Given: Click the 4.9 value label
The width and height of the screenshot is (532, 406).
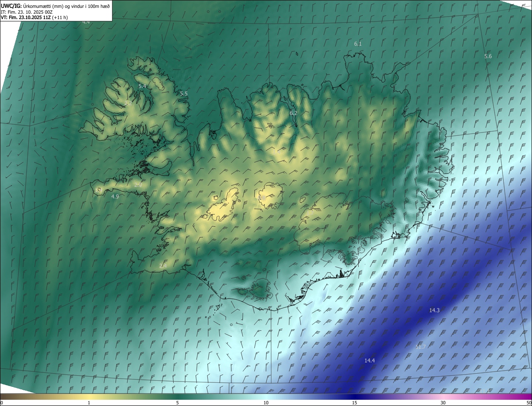Looking at the screenshot, I should click(x=115, y=197).
